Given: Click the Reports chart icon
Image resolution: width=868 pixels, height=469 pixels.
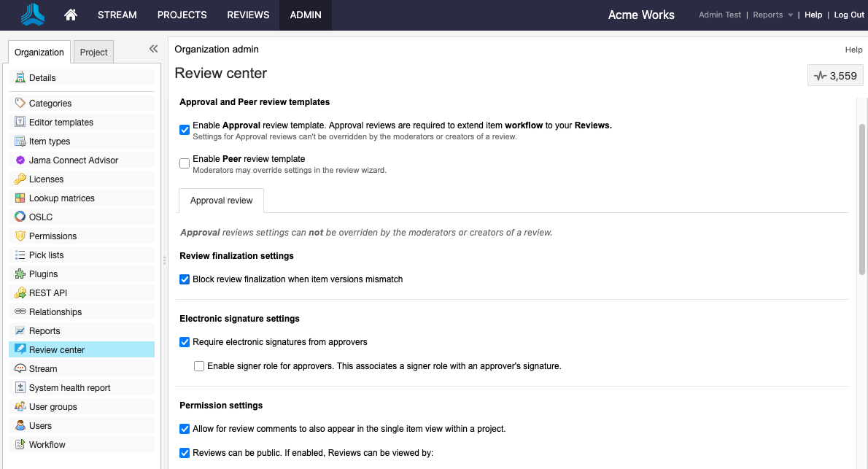Looking at the screenshot, I should click(x=20, y=330).
